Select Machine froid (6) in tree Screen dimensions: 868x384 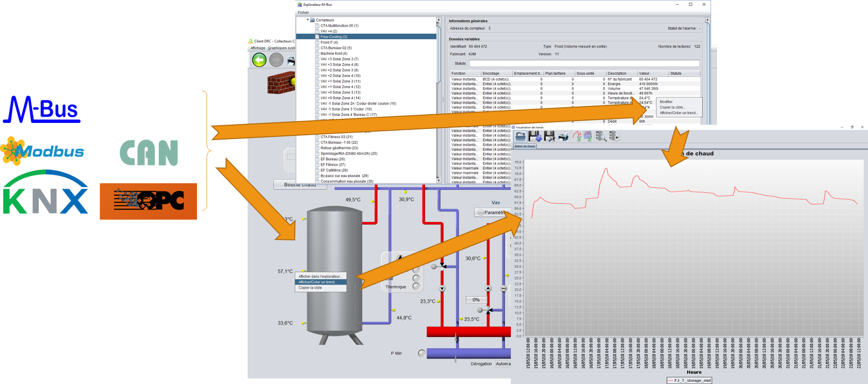334,53
